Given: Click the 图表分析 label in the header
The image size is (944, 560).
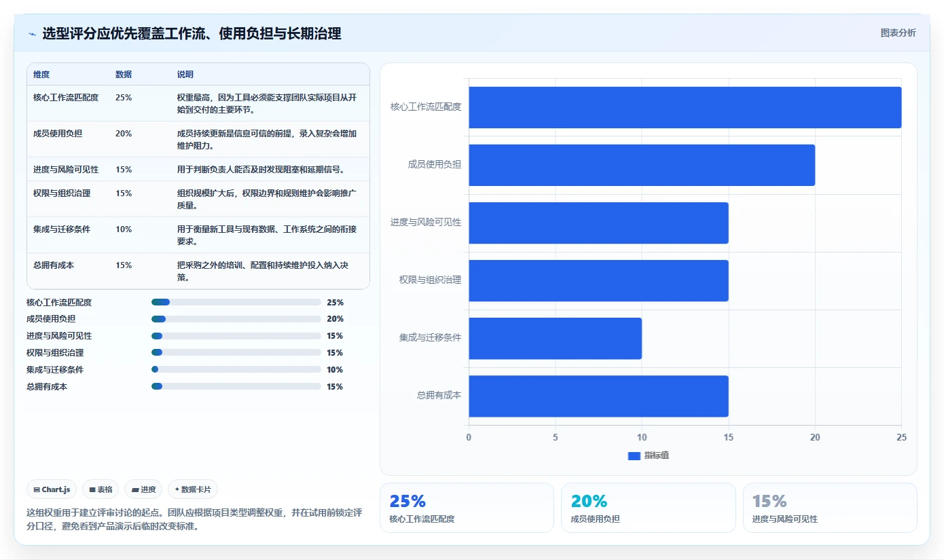Looking at the screenshot, I should tap(898, 33).
